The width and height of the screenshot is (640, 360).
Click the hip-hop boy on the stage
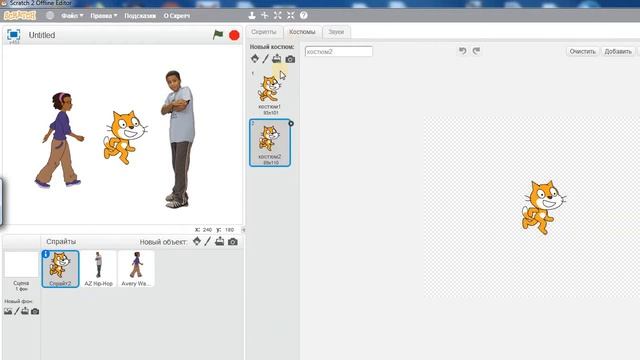178,139
